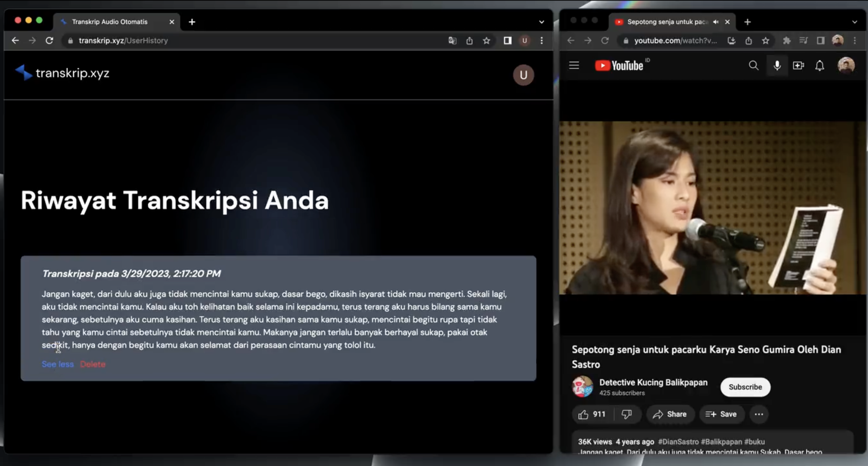The height and width of the screenshot is (466, 868).
Task: Share the YouTube video
Action: pyautogui.click(x=670, y=414)
